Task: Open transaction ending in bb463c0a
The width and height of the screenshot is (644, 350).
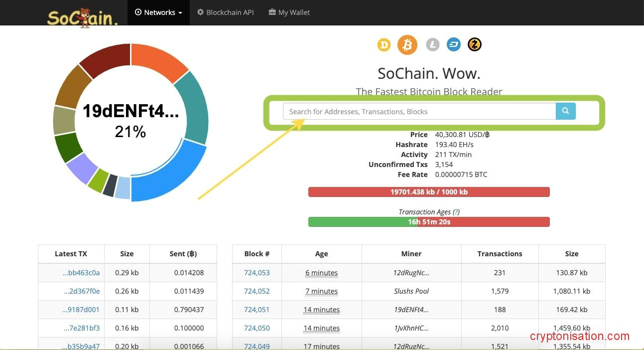Action: [81, 273]
